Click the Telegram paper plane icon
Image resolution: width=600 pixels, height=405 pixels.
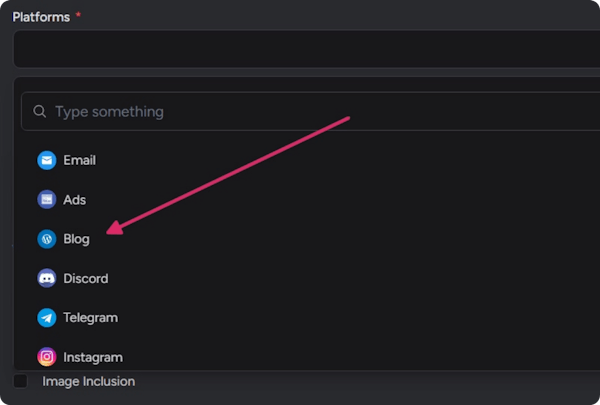[46, 318]
